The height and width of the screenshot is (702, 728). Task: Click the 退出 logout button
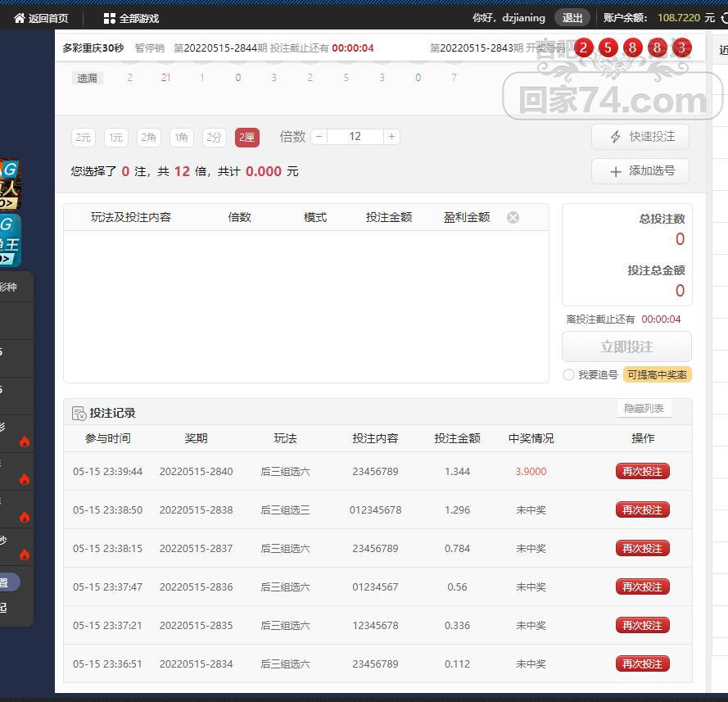click(572, 17)
